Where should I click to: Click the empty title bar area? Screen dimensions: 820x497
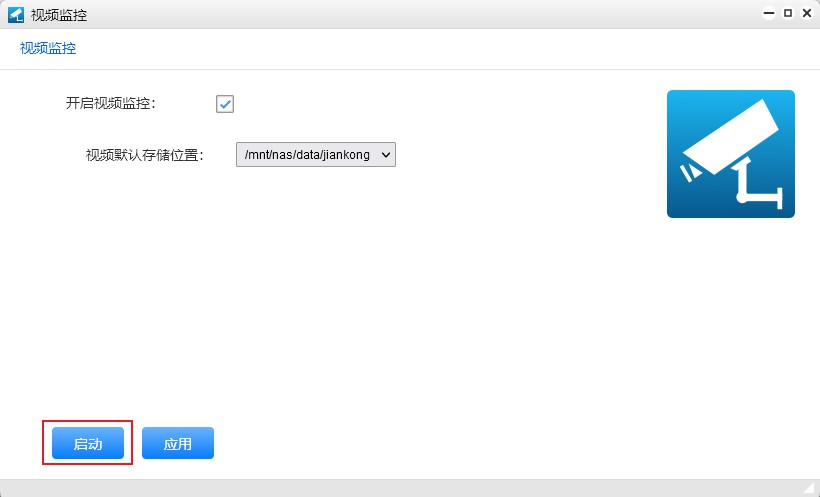[x=400, y=14]
